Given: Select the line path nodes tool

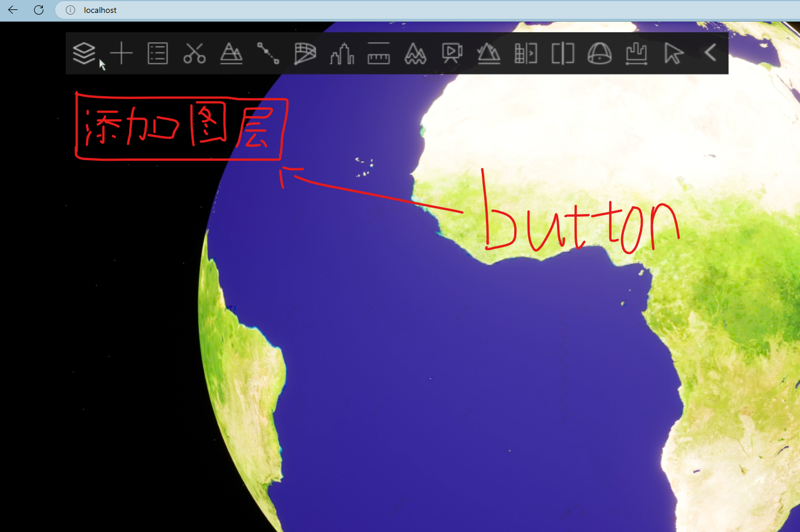Looking at the screenshot, I should coord(268,53).
